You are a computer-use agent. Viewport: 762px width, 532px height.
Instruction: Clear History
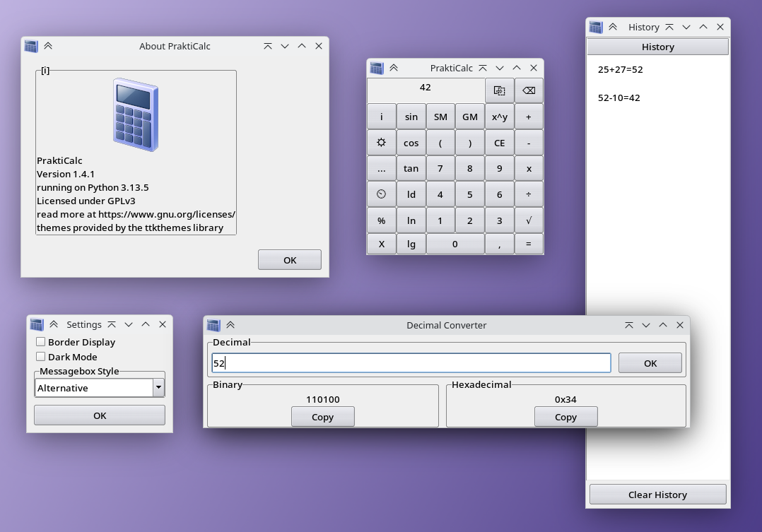657,494
